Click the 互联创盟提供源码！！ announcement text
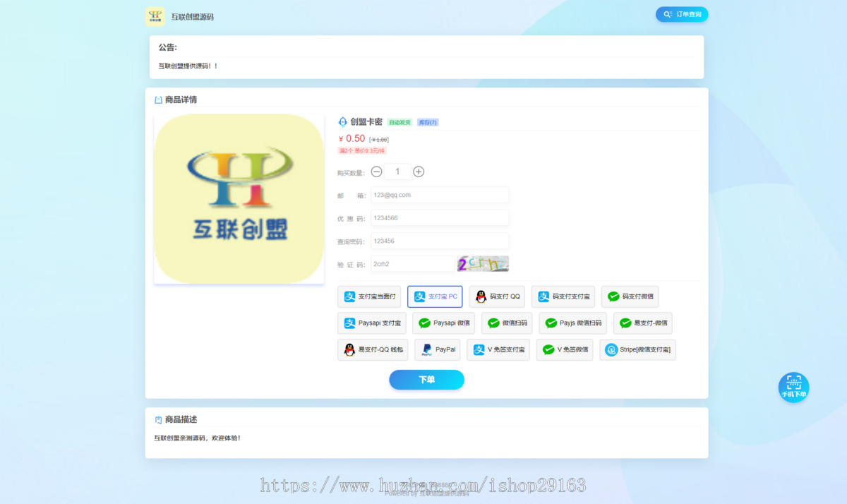This screenshot has height=504, width=847. coord(188,66)
